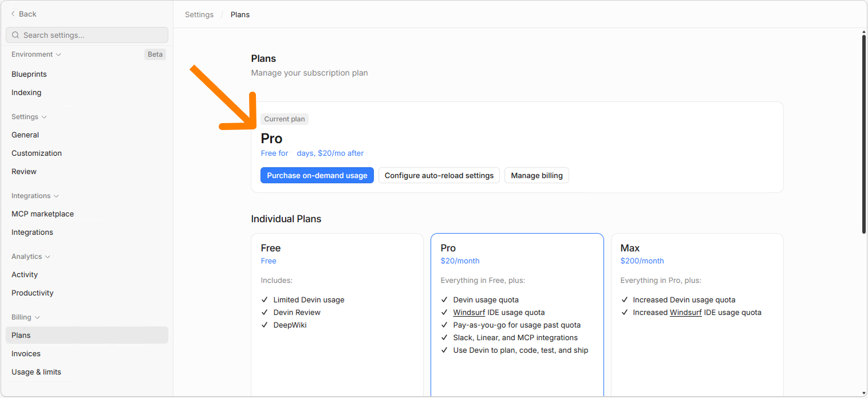The image size is (868, 398).
Task: Open the Indexing settings page
Action: [26, 92]
